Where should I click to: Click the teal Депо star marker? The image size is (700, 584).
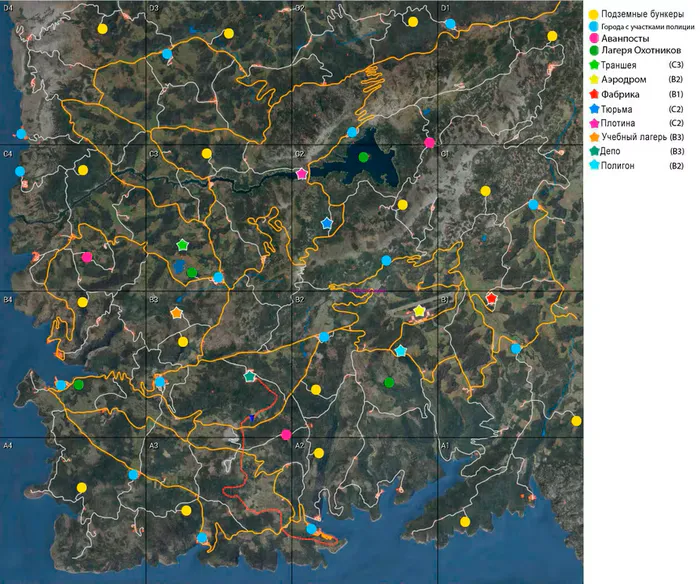(x=250, y=377)
